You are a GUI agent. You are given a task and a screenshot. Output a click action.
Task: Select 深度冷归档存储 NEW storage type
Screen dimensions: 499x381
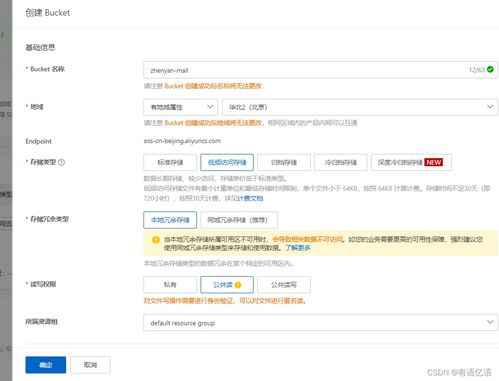pos(411,162)
